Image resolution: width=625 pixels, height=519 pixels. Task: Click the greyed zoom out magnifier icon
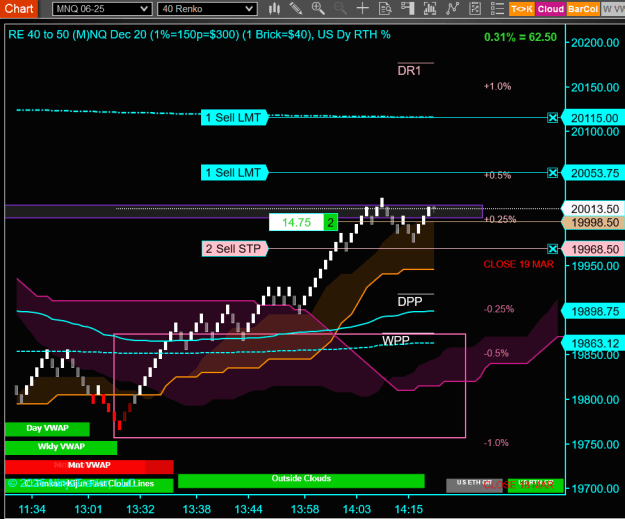pos(340,8)
